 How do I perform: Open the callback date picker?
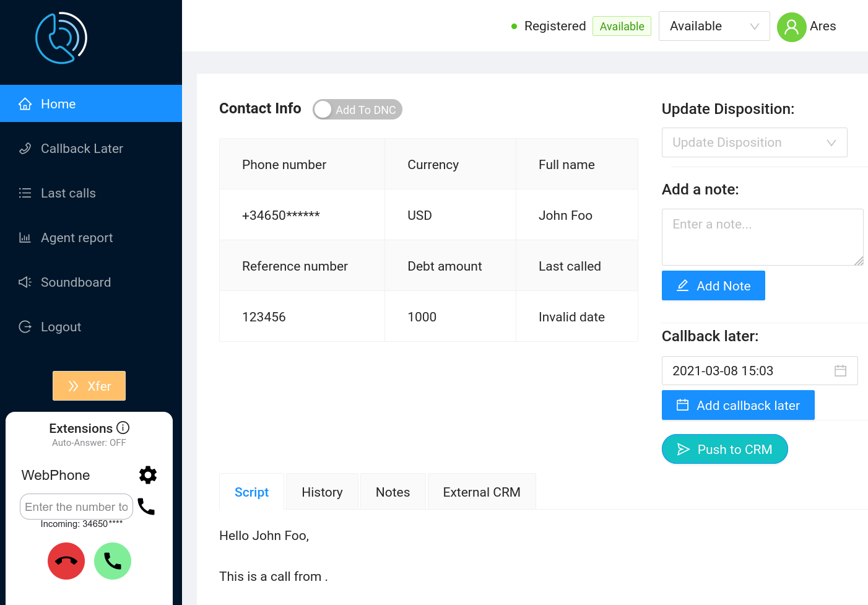pyautogui.click(x=840, y=370)
